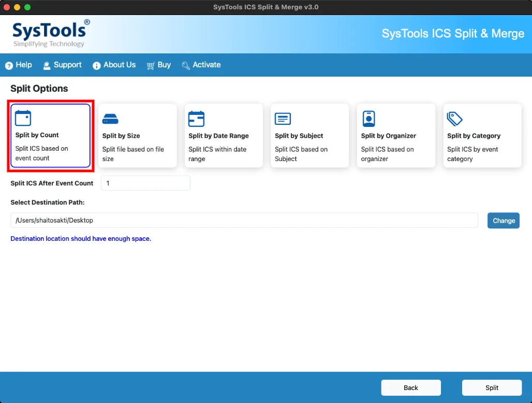Click the Split by Size drive icon
Image resolution: width=532 pixels, height=403 pixels.
[110, 119]
